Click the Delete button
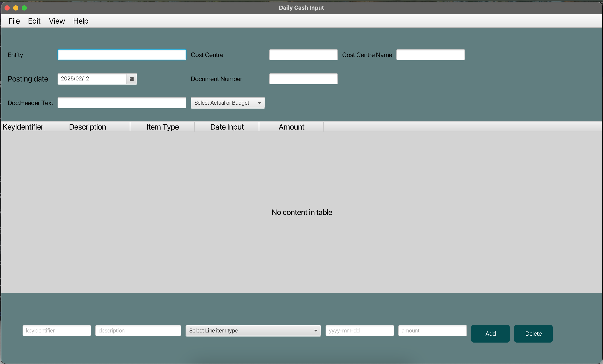The image size is (603, 364). (x=533, y=334)
